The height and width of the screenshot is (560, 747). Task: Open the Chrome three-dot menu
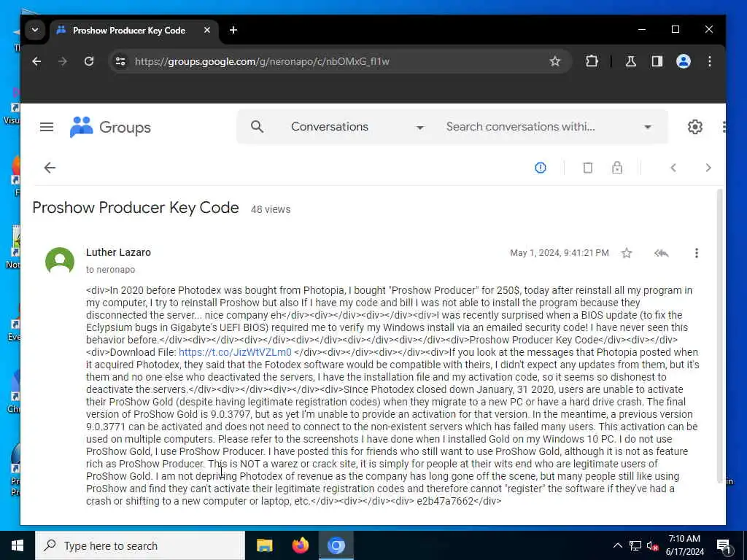(x=710, y=61)
